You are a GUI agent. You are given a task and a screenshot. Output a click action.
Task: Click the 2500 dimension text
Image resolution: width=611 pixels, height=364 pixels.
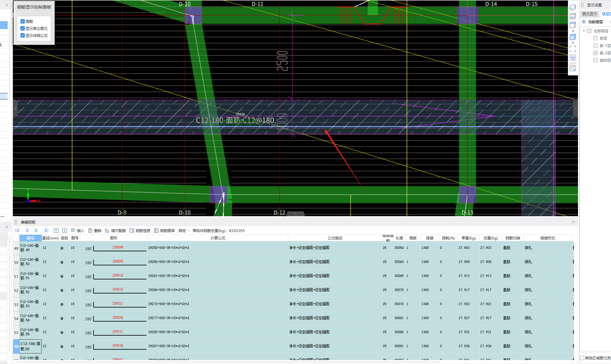[x=282, y=61]
